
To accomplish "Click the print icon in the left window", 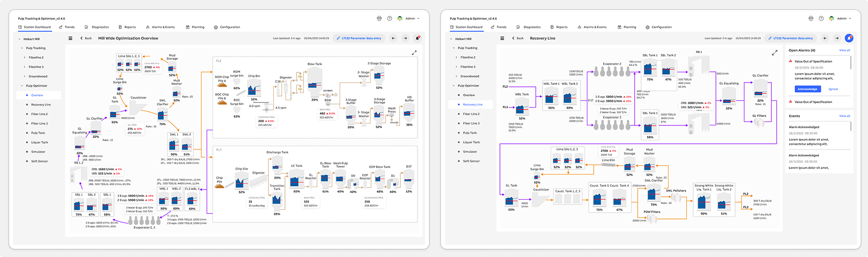I will tap(379, 18).
